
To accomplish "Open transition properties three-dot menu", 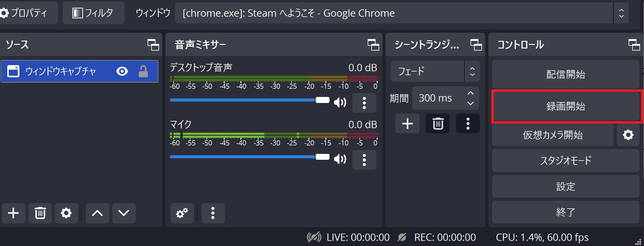I will [x=468, y=124].
